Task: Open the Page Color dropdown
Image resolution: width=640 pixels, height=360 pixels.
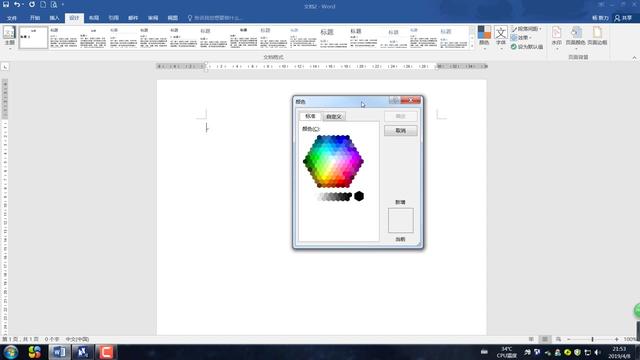Action: [576, 36]
